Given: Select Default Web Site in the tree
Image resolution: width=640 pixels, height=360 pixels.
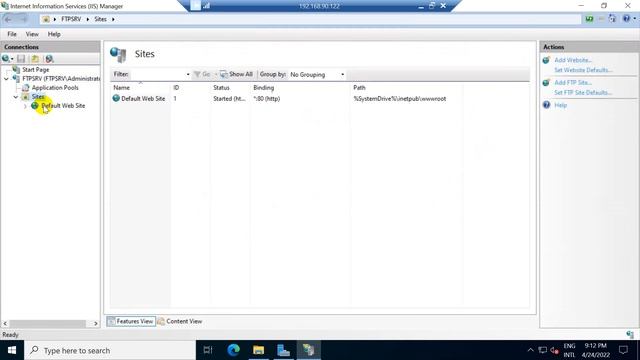Looking at the screenshot, I should (63, 106).
